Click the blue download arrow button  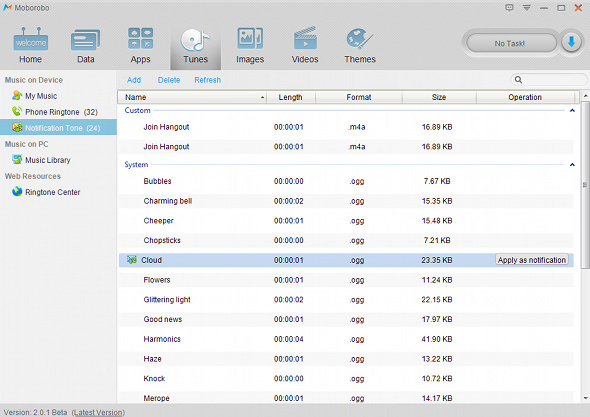571,43
